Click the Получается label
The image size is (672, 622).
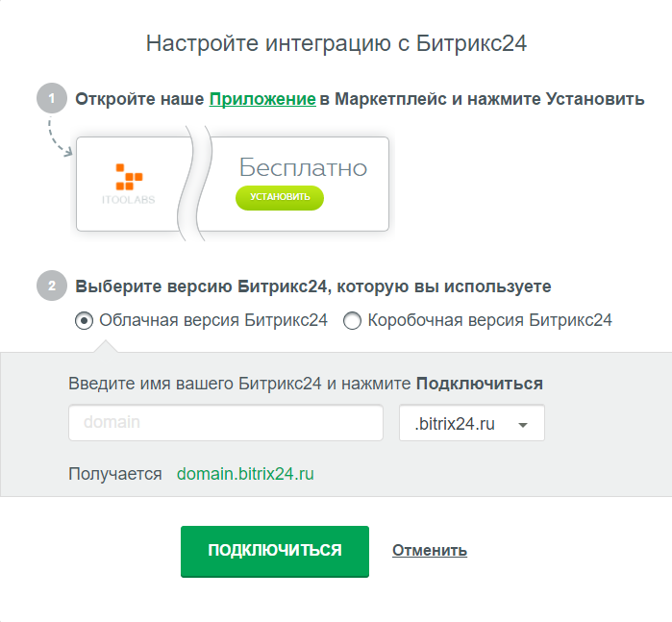(114, 474)
